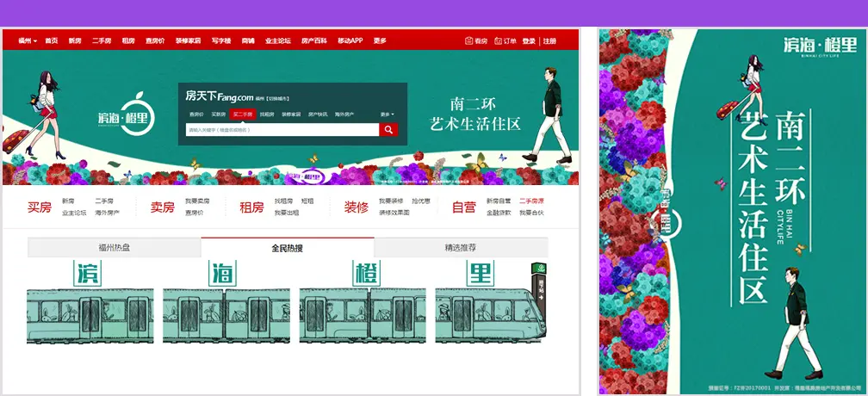The width and height of the screenshot is (868, 396).
Task: Open 租房 in the red navigation bar
Action: click(128, 41)
